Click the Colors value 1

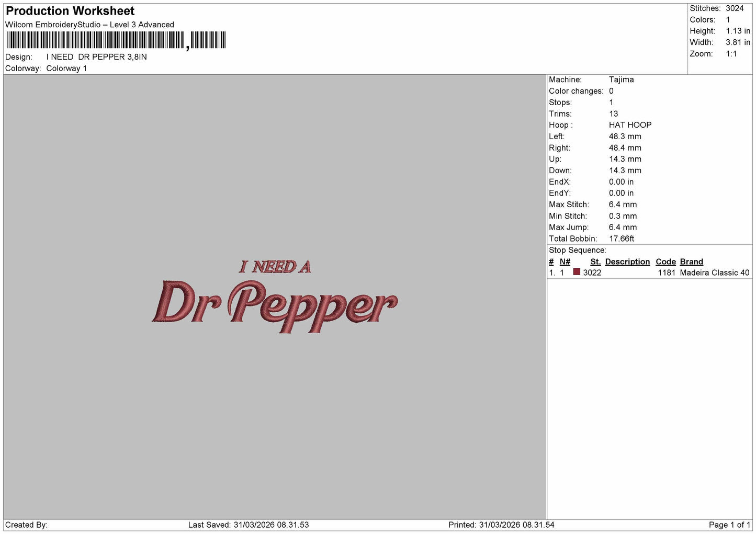[728, 20]
